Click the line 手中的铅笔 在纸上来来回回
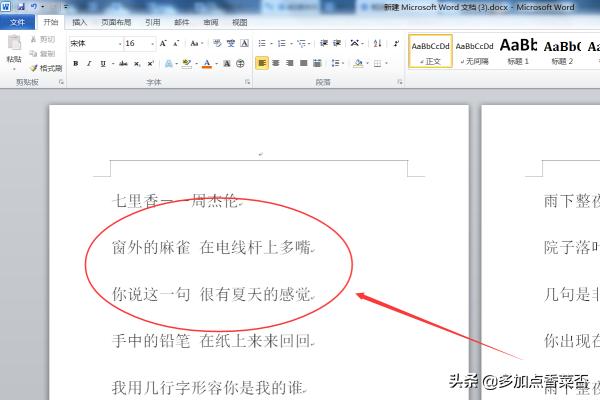Image resolution: width=600 pixels, height=400 pixels. click(x=214, y=341)
